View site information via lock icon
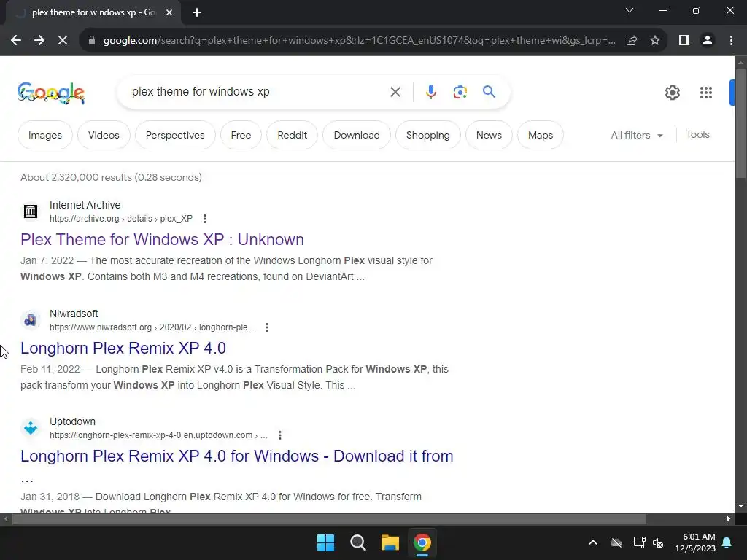The image size is (747, 560). tap(92, 41)
